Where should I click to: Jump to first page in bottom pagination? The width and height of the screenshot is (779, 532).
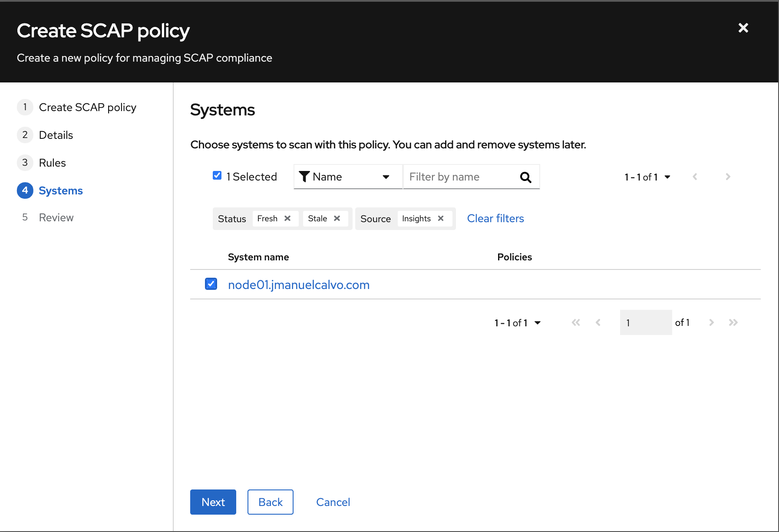click(x=576, y=322)
